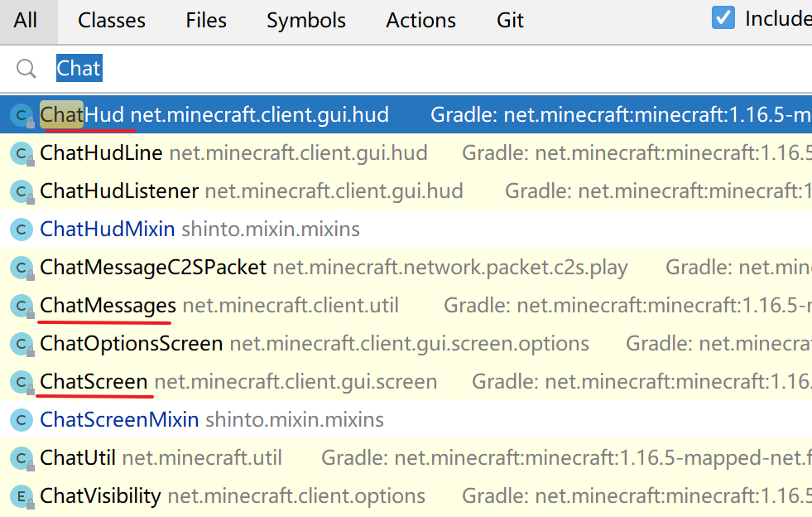812x517 pixels.
Task: Select the Actions tab
Action: [420, 21]
